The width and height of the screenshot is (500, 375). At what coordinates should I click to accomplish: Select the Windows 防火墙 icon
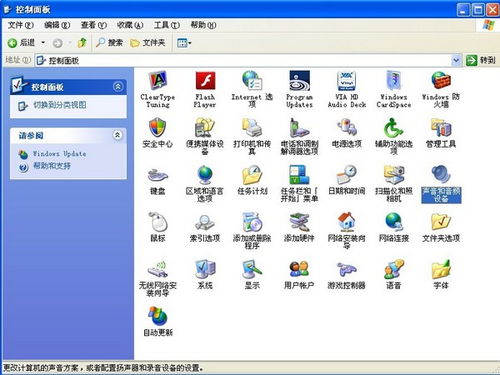click(x=441, y=81)
